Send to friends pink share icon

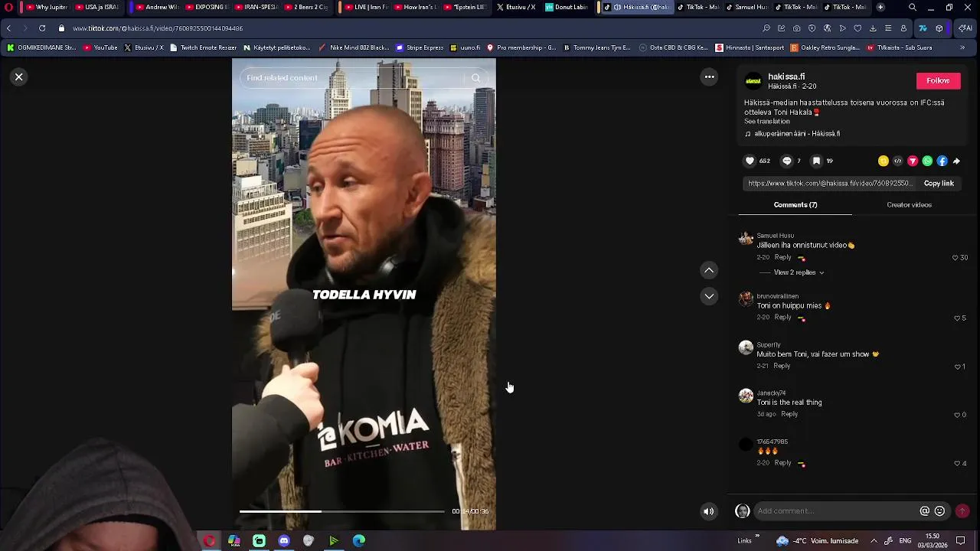[913, 161]
